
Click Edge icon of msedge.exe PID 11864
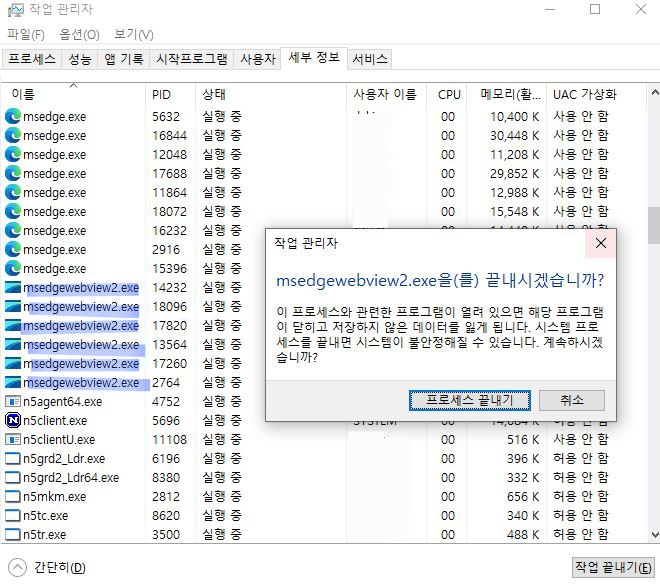pos(13,192)
